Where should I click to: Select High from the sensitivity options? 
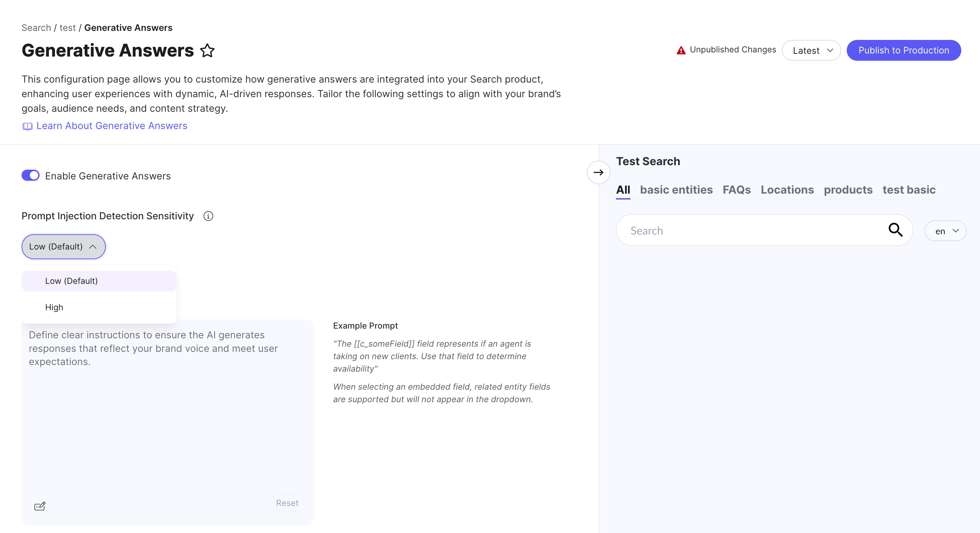[54, 307]
